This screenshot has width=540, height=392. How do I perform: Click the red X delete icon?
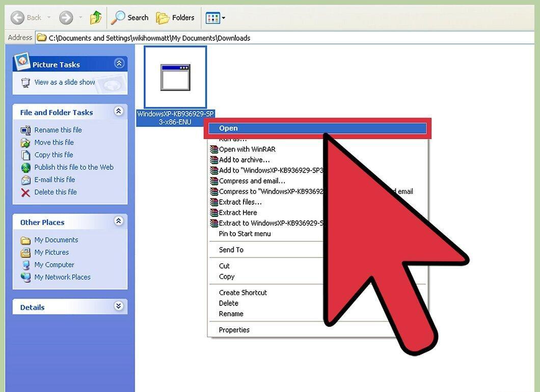point(25,192)
